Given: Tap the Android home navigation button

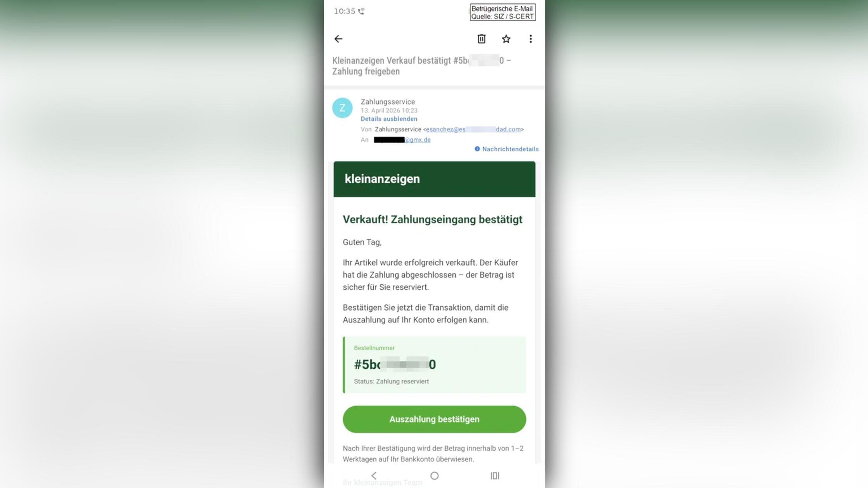Looking at the screenshot, I should [x=434, y=476].
